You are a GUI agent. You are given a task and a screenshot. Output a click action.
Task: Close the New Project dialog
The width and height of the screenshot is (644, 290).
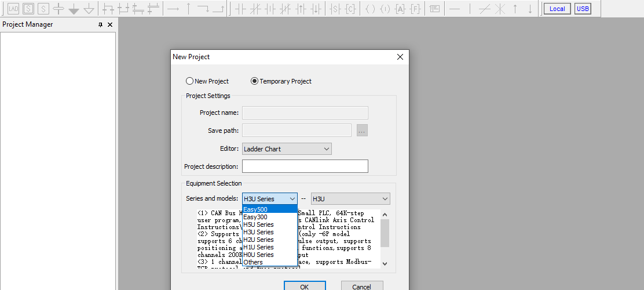[x=400, y=57]
